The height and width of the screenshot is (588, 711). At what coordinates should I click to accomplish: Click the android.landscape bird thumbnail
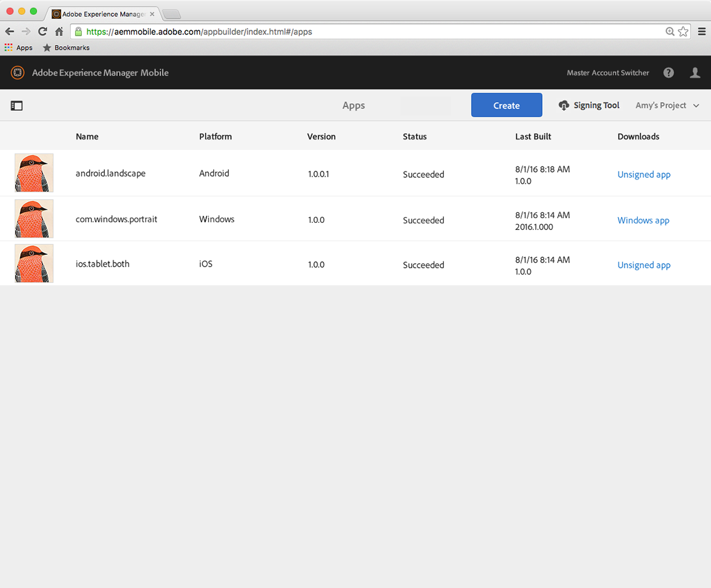tap(34, 173)
